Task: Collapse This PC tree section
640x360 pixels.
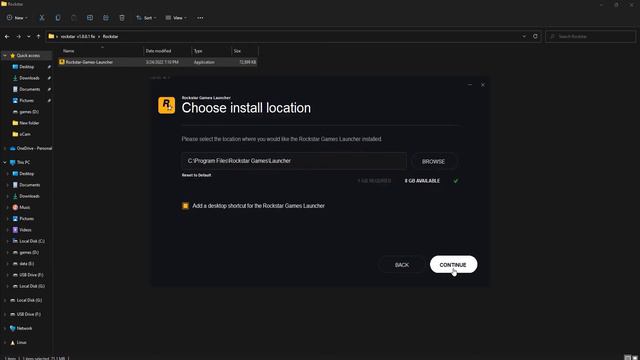Action: [x=5, y=162]
